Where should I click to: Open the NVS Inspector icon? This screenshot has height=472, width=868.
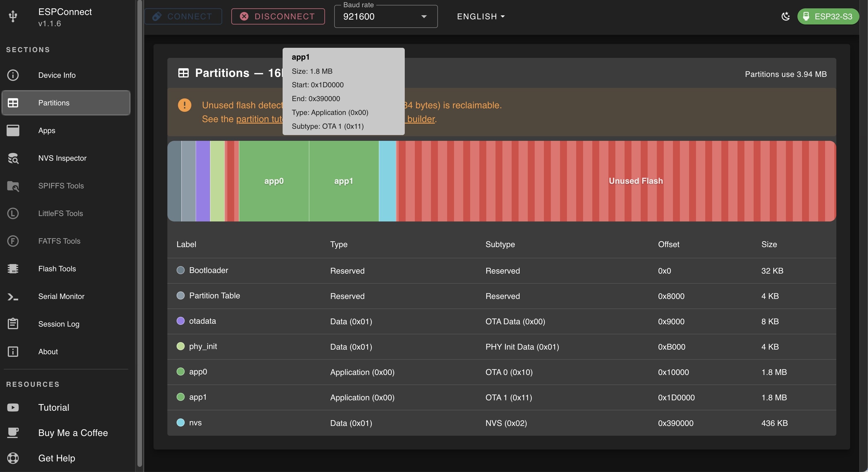point(13,158)
